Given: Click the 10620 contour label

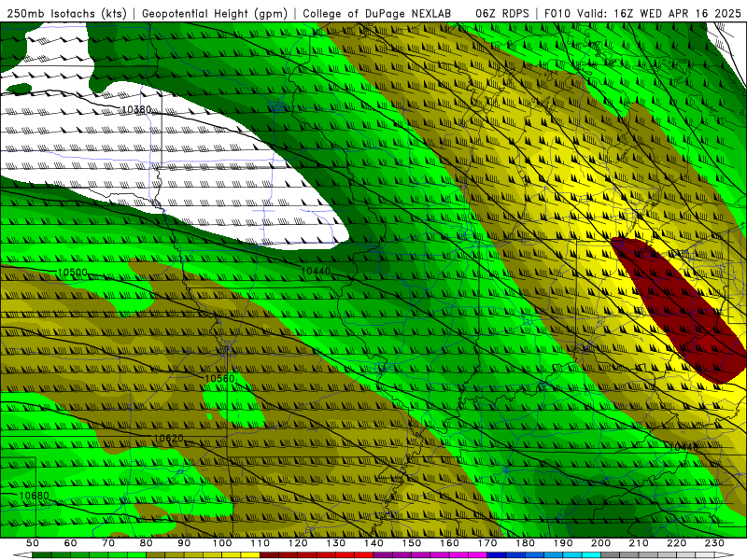Looking at the screenshot, I should click(x=169, y=438).
